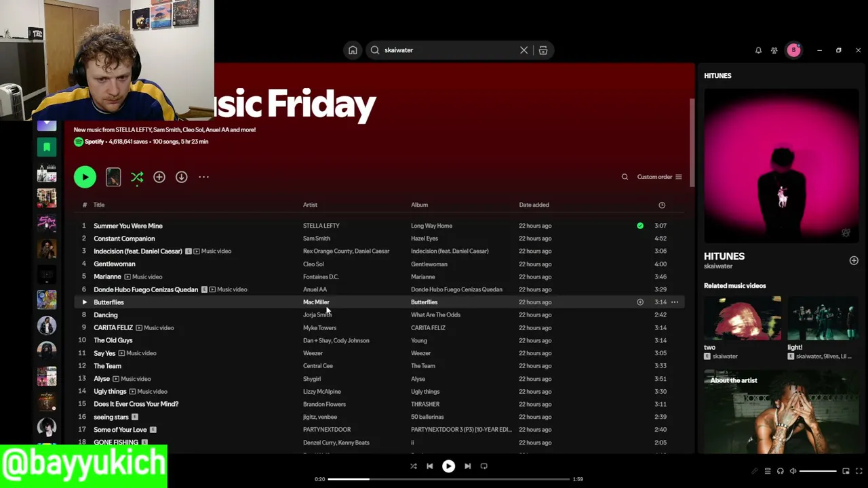Open the notifications bell
The image size is (868, 488).
pyautogui.click(x=758, y=50)
